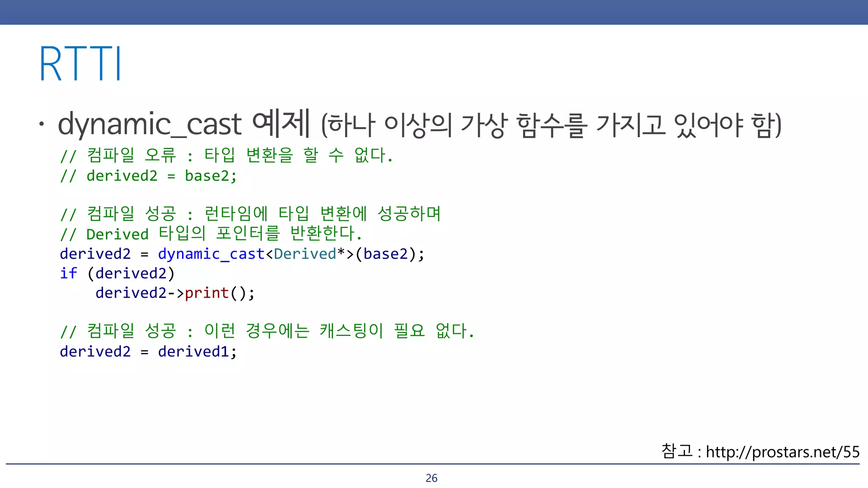Click the RTTI slide title
Image resolution: width=868 pixels, height=488 pixels.
click(x=81, y=64)
